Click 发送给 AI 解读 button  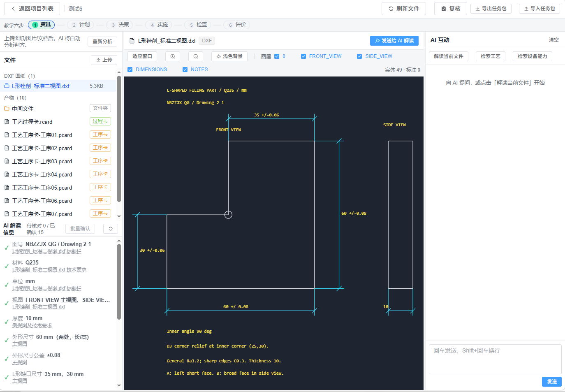(394, 41)
